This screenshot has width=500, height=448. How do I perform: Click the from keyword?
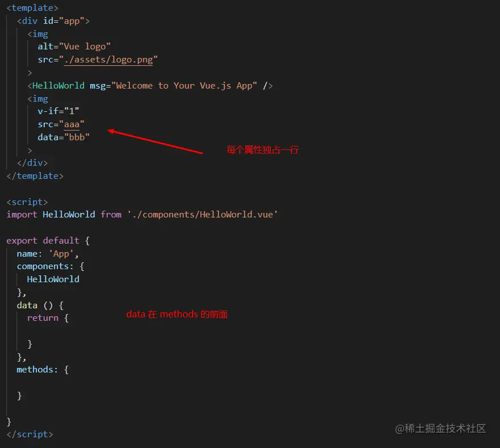click(x=111, y=215)
